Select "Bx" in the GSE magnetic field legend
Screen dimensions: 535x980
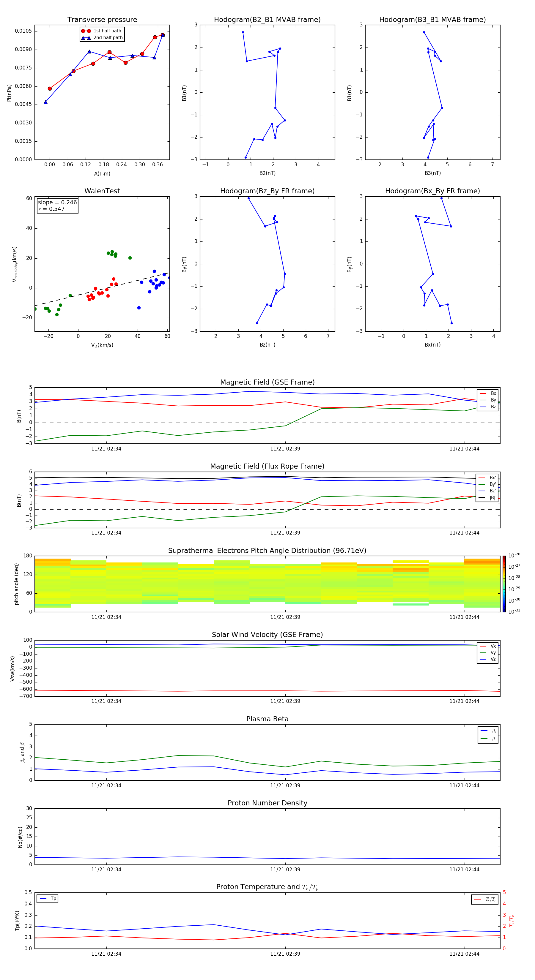tap(488, 394)
